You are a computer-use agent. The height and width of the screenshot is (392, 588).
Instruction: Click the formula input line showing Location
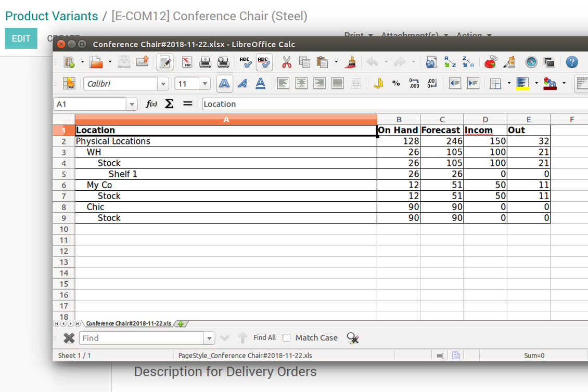[x=395, y=104]
